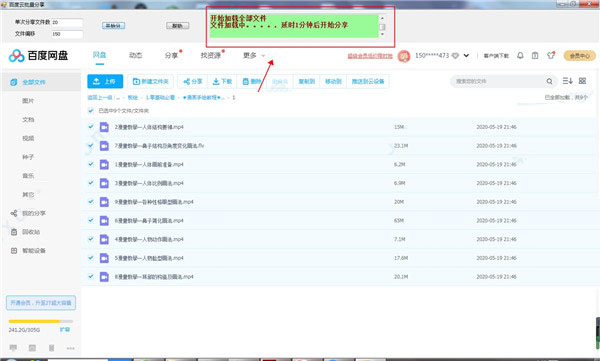Click the sidebar bottom more (dots) icon
The image size is (600, 361).
click(x=70, y=348)
